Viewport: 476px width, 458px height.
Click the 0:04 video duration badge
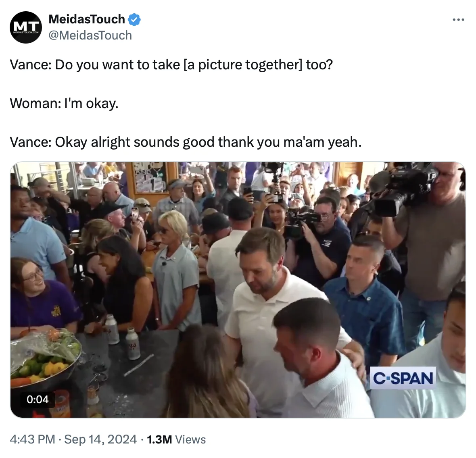click(38, 399)
